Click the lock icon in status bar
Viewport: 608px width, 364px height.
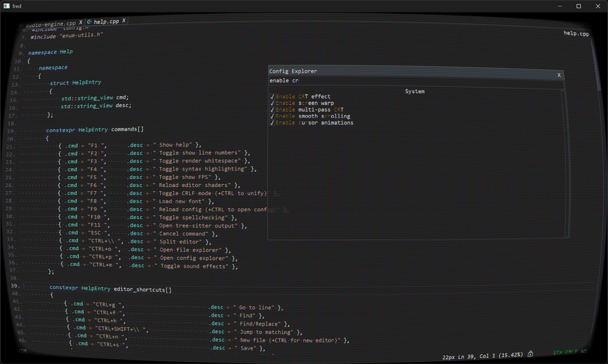(530, 354)
